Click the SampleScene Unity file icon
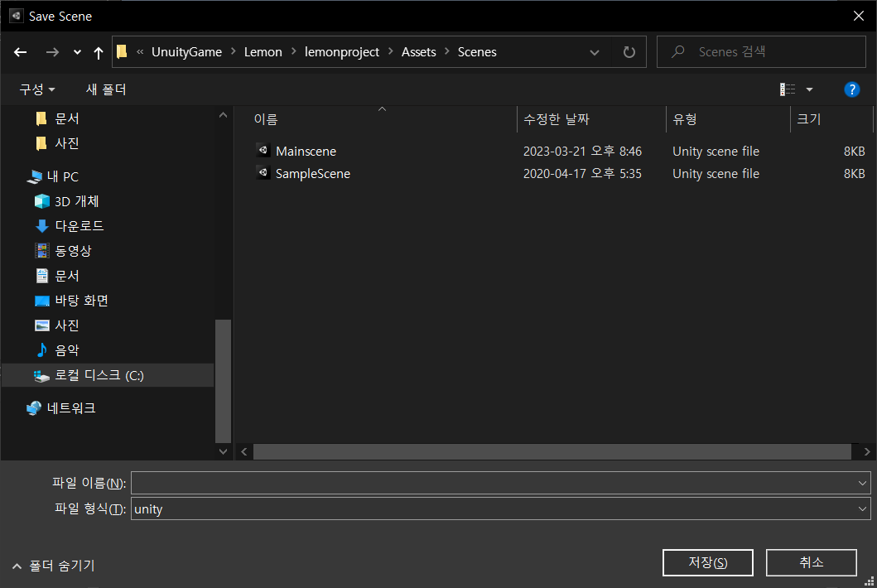Image resolution: width=877 pixels, height=588 pixels. point(263,173)
